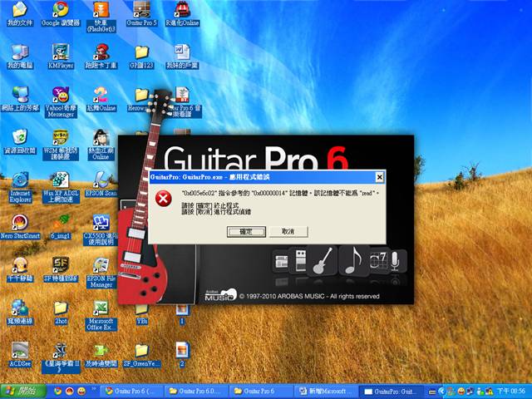532x399 pixels.
Task: Open the R進化Online desktop shortcut
Action: (182, 14)
